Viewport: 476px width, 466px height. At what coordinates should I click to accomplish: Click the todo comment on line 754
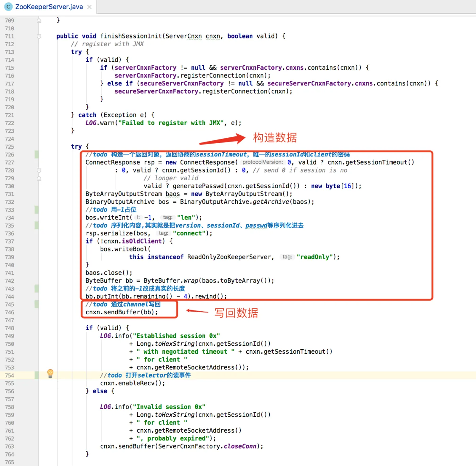(x=145, y=375)
